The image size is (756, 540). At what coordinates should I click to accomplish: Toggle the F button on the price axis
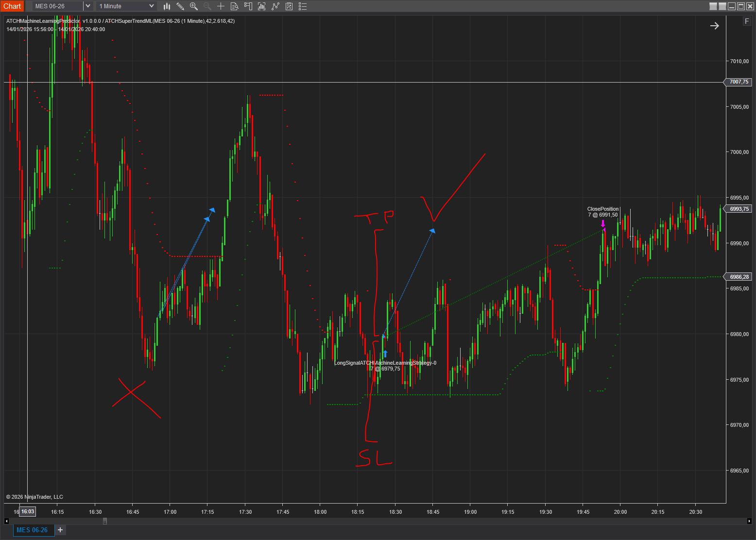(x=747, y=21)
